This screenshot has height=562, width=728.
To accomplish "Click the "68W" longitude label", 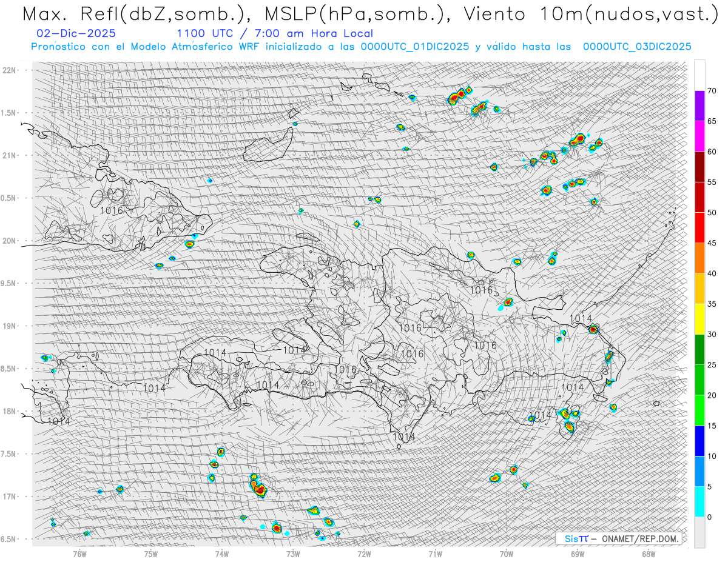I will tap(649, 554).
